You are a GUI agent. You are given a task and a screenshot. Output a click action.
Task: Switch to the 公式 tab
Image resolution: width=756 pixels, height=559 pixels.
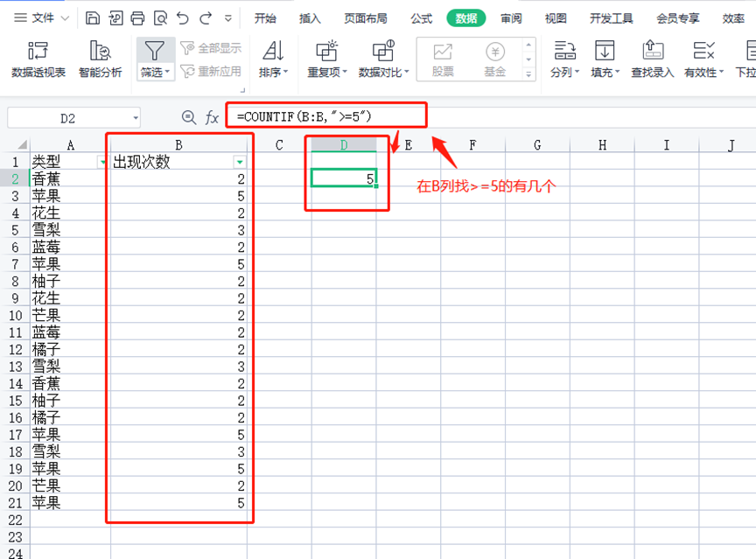422,18
